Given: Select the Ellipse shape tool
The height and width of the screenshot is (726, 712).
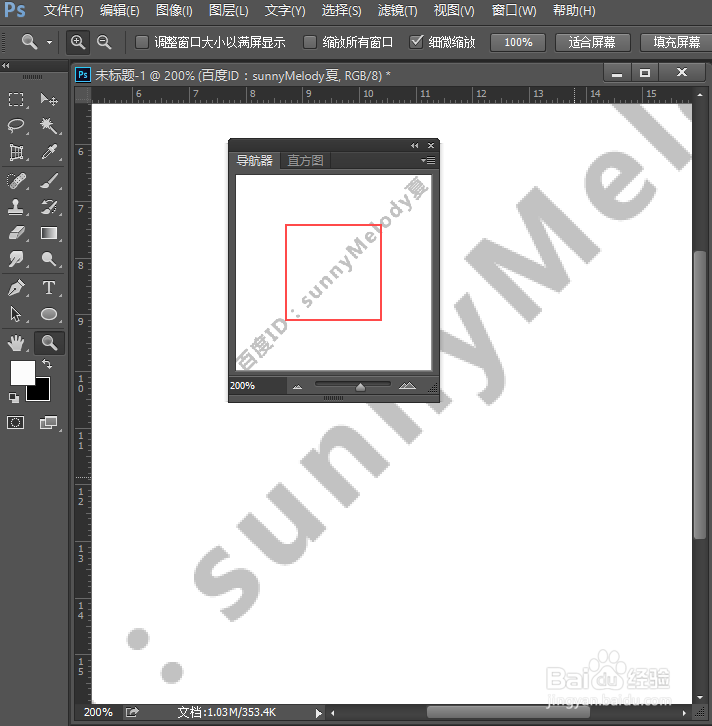Looking at the screenshot, I should tap(49, 314).
